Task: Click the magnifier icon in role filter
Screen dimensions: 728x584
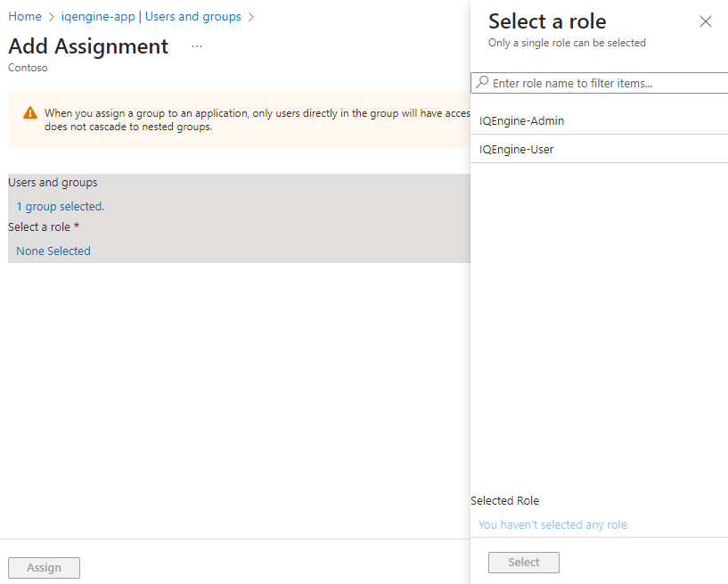Action: (482, 83)
